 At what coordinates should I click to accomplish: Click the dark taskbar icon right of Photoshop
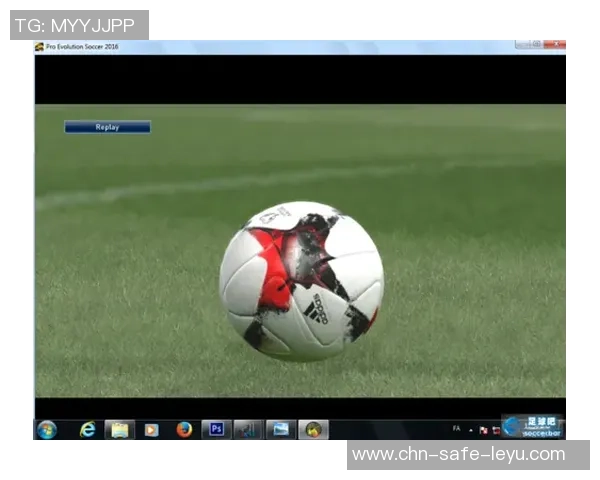pos(247,429)
